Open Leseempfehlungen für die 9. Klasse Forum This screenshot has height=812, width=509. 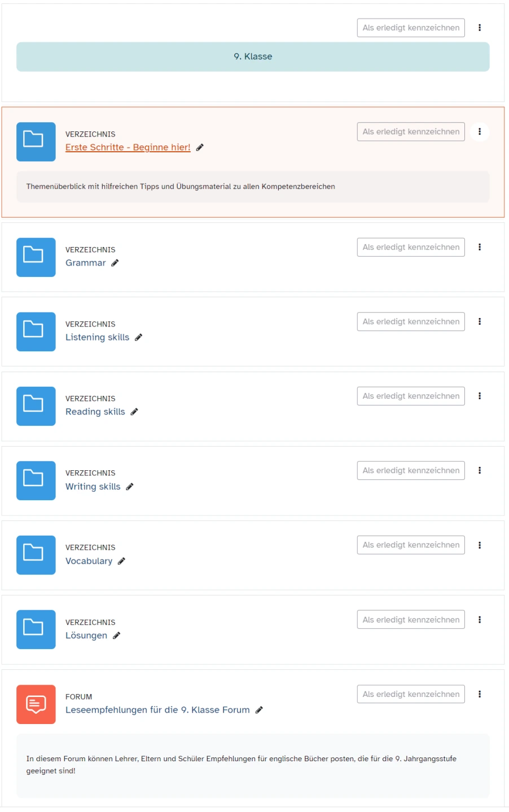tap(157, 710)
